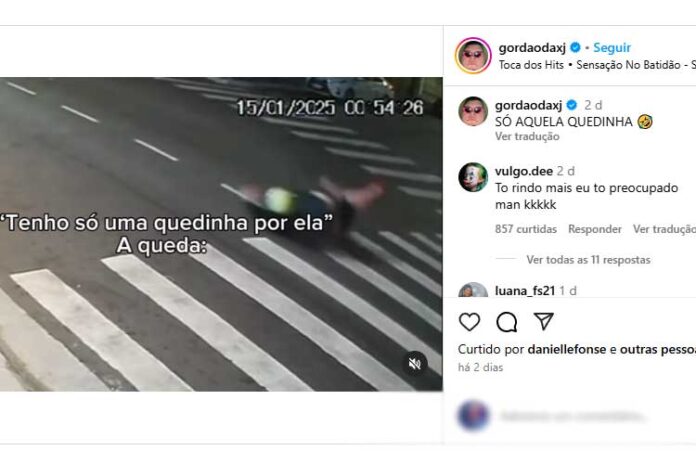Open the gordaodaxj profile picture in the header

pyautogui.click(x=473, y=56)
